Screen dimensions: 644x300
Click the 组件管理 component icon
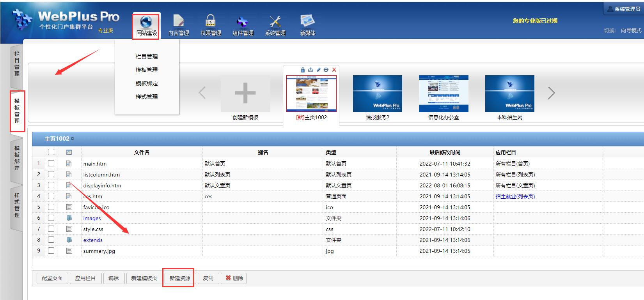tap(243, 21)
